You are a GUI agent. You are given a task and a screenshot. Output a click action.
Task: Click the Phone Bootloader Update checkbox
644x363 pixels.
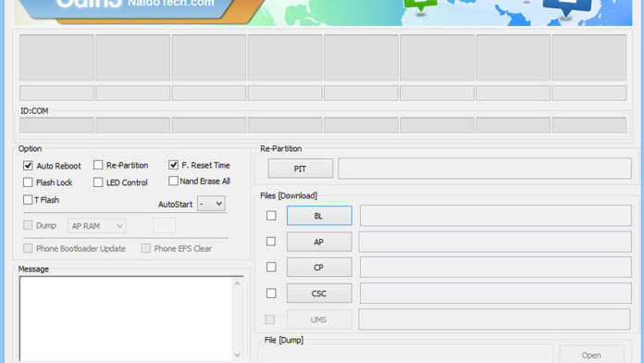(x=28, y=248)
